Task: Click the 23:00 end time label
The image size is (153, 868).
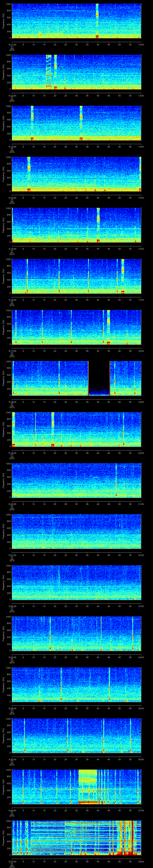Action: [141, 606]
